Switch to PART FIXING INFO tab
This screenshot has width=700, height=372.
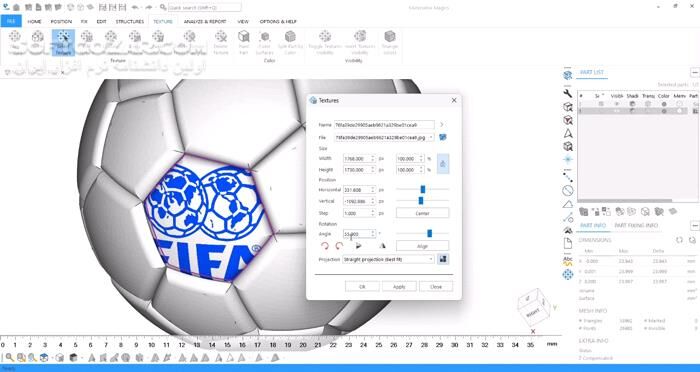pos(636,226)
